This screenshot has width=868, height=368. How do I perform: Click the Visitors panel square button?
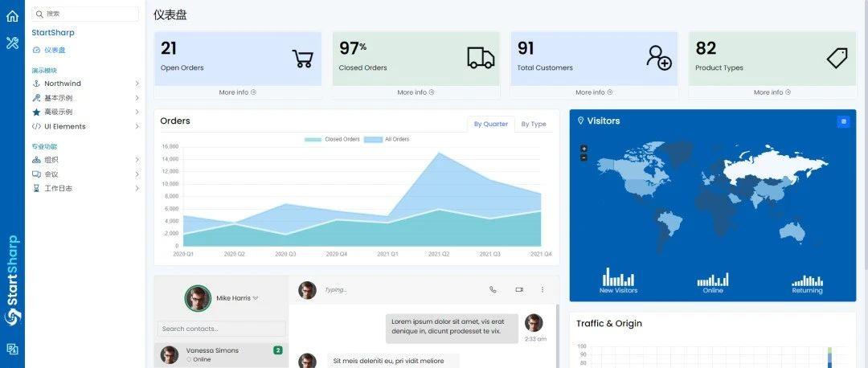click(x=843, y=122)
